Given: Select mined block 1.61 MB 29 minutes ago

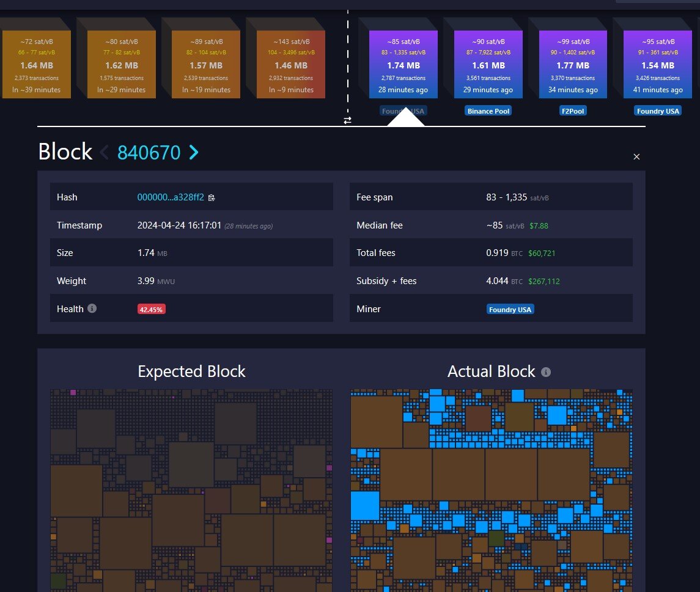Looking at the screenshot, I should [x=488, y=64].
